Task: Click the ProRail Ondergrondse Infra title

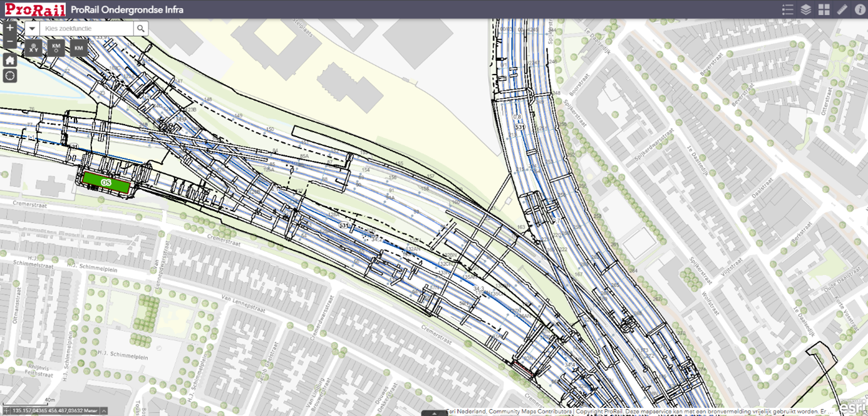Action: pos(125,9)
